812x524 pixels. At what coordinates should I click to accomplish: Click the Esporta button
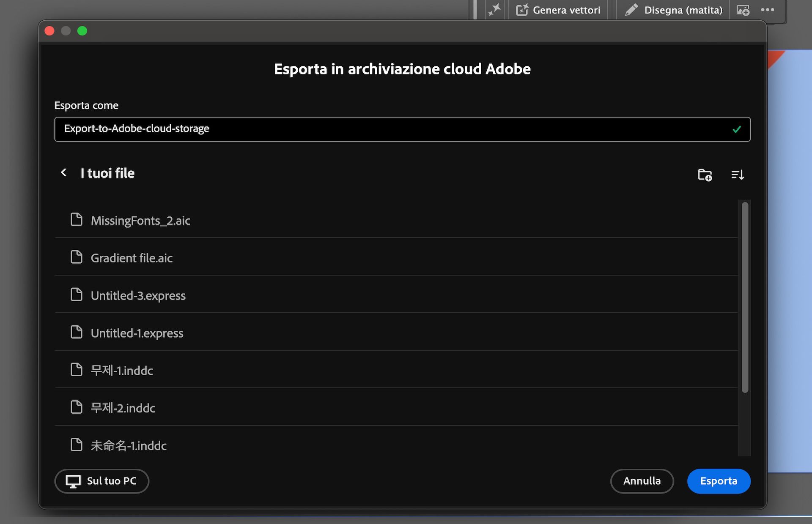pos(719,481)
